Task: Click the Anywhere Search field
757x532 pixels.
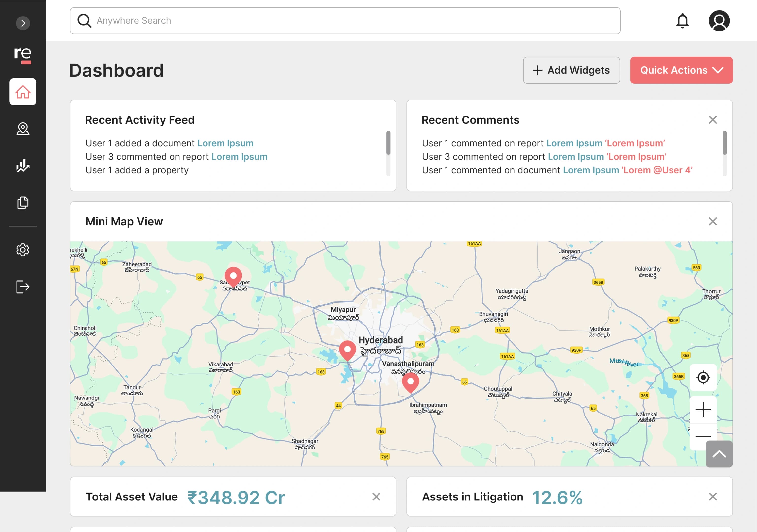Action: tap(345, 21)
